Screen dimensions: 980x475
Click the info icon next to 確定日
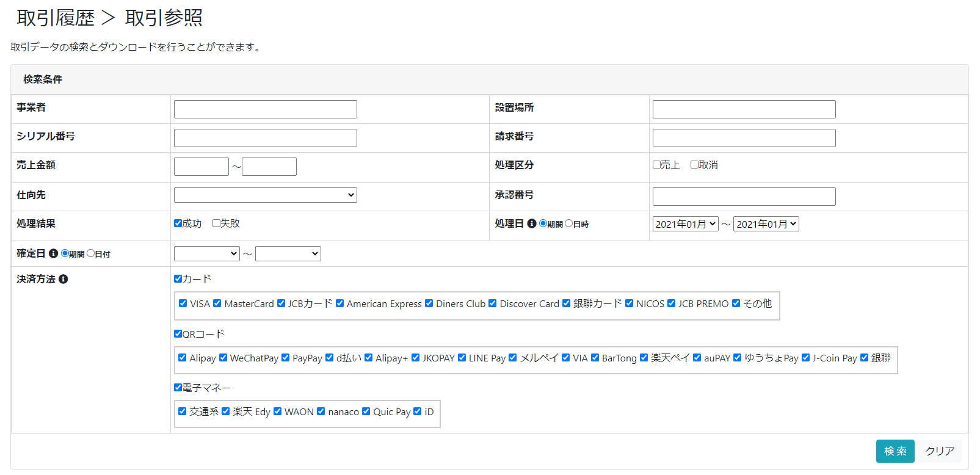click(53, 253)
